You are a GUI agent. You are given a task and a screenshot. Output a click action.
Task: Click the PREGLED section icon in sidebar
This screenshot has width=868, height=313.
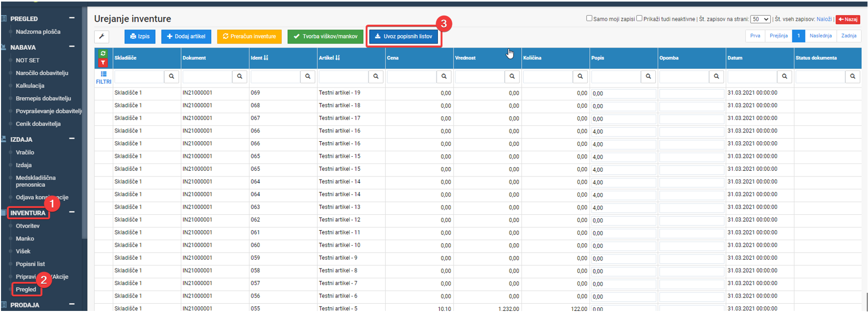coord(4,19)
